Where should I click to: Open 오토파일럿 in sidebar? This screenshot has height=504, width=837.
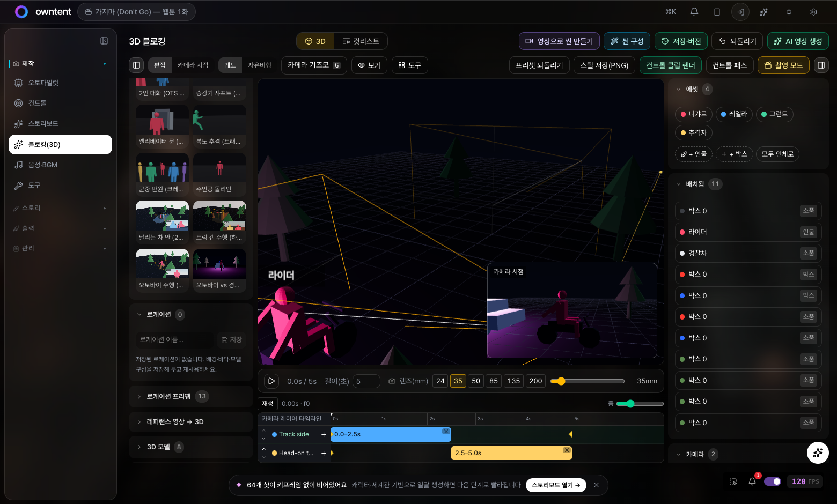point(60,83)
